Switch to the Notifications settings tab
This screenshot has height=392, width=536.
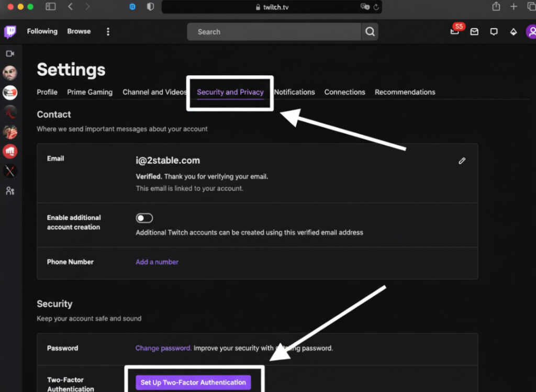coord(294,92)
